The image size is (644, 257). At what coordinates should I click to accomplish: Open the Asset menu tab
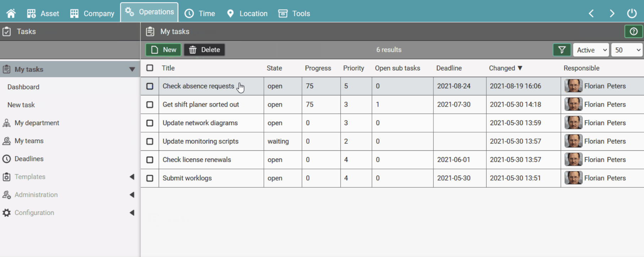[x=43, y=14]
